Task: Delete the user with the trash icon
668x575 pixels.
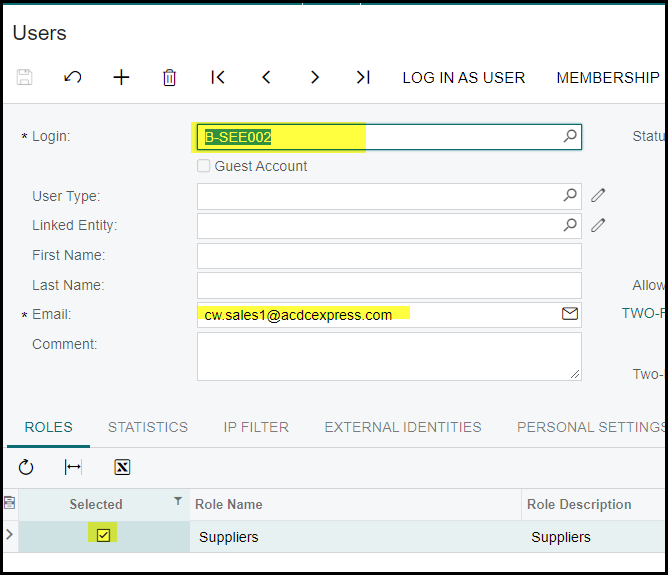Action: 169,77
